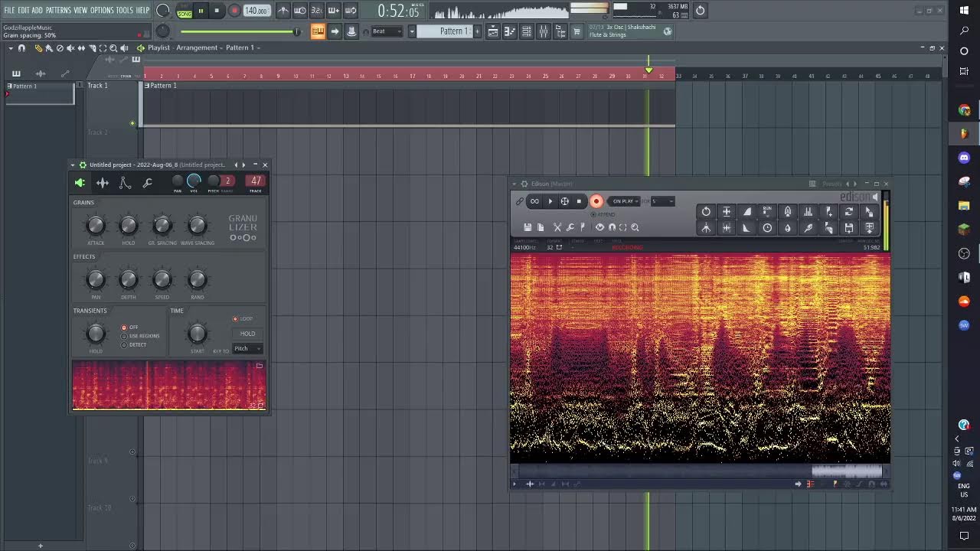Open the Beat snap dropdown

coord(387,31)
